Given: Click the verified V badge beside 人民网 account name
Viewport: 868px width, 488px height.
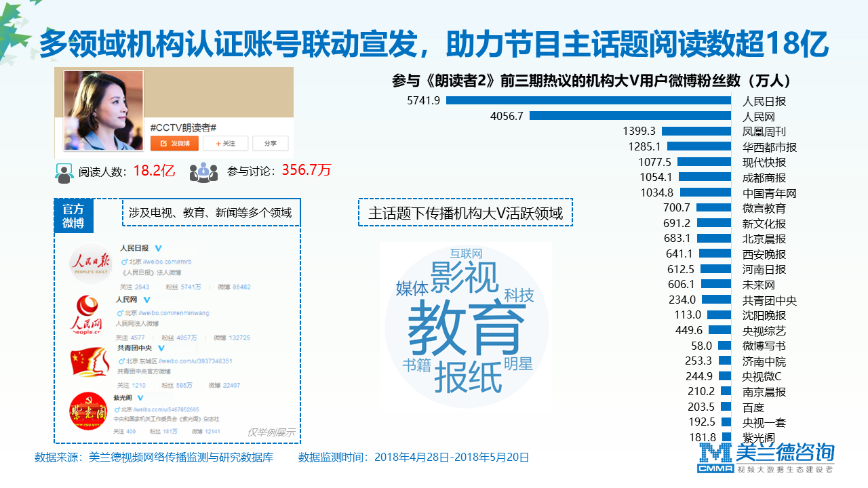Looking at the screenshot, I should point(146,300).
